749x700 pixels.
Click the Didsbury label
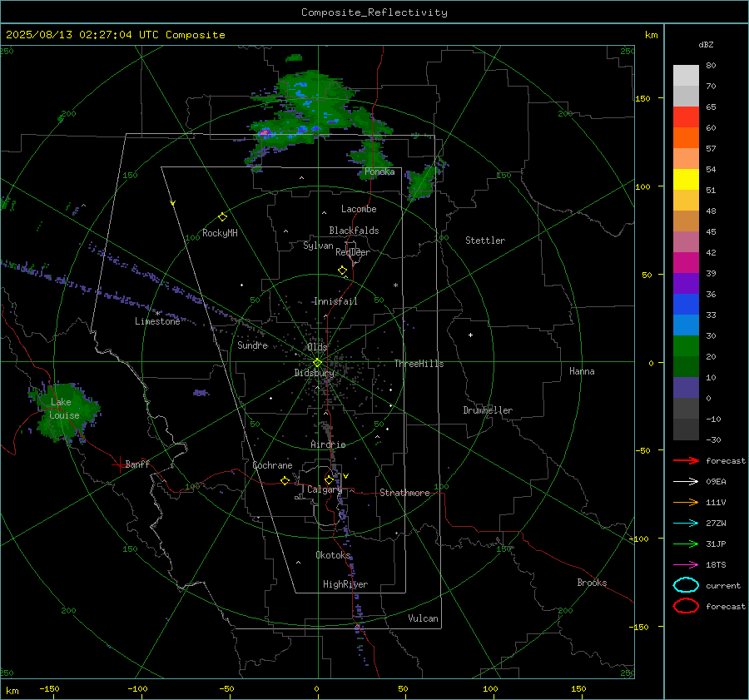pos(315,373)
